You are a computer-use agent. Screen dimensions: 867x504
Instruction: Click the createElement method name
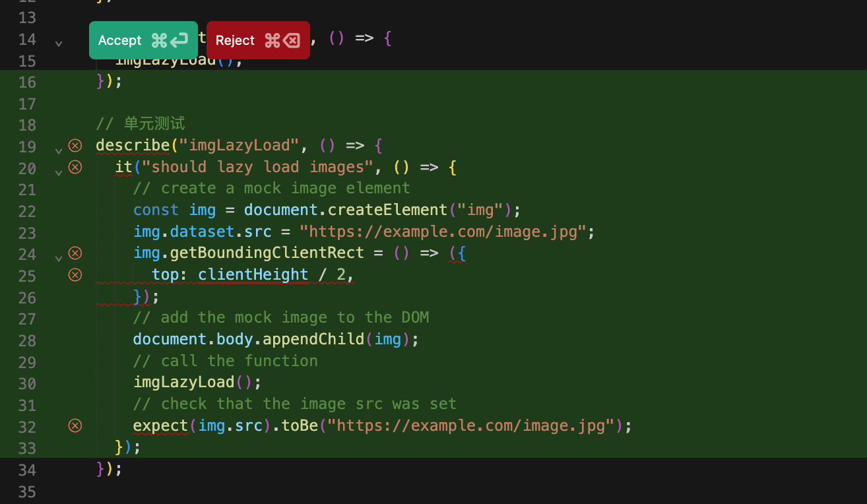click(x=387, y=210)
